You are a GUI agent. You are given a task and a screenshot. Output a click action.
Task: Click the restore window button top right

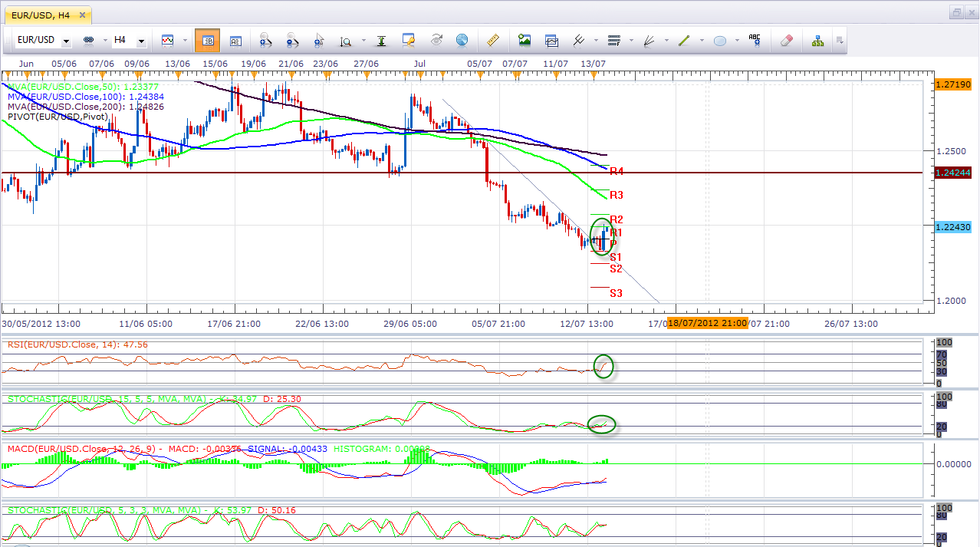pyautogui.click(x=956, y=12)
